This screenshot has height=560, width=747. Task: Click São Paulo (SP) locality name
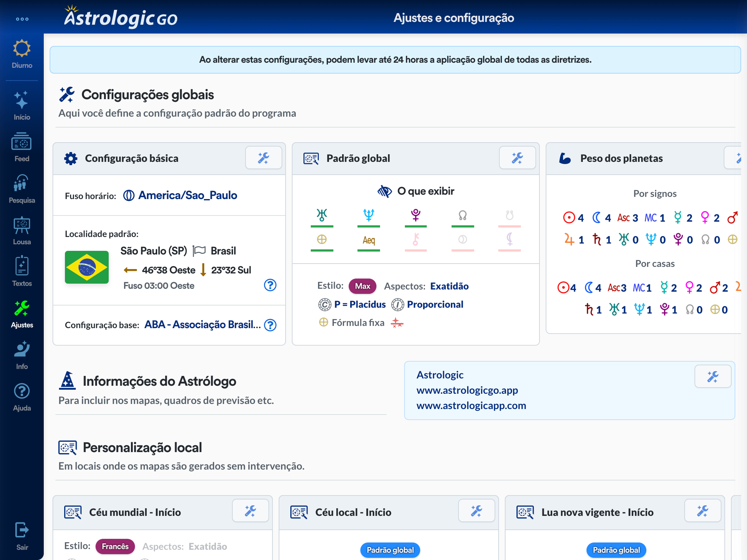click(154, 251)
